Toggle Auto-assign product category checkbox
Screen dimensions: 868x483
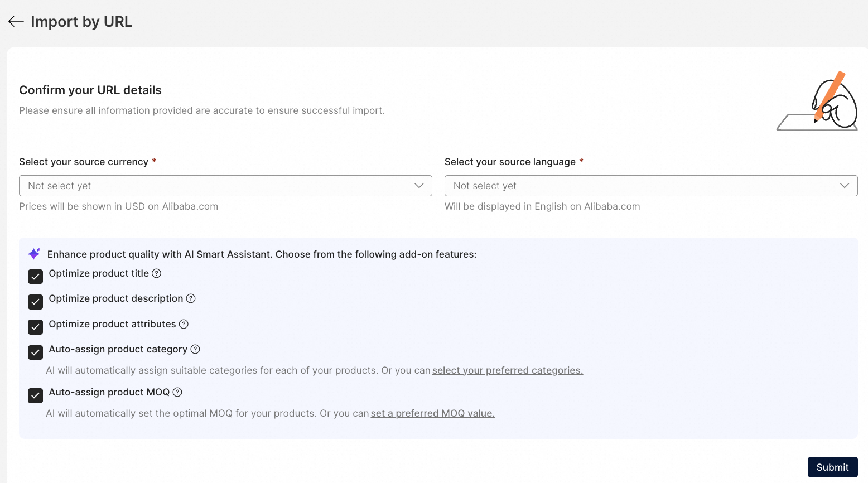[x=36, y=352]
